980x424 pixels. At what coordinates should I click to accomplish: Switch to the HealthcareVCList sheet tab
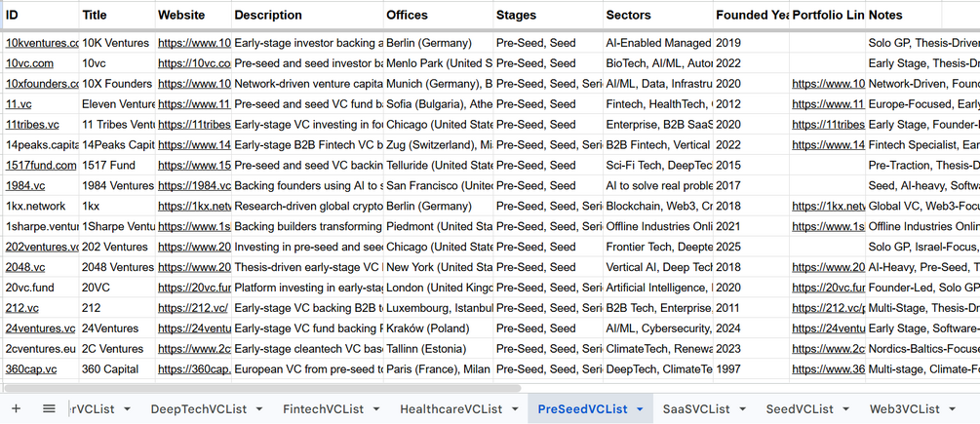(451, 409)
